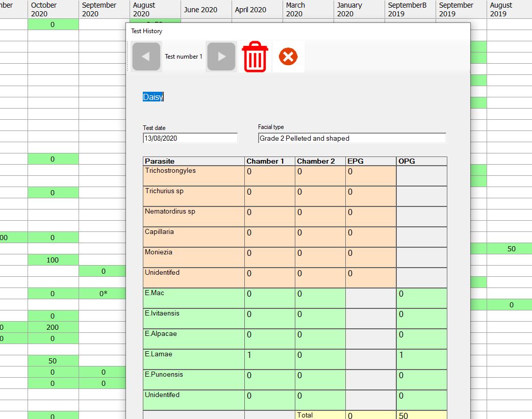532x419 pixels.
Task: Select the total OPG value 50
Action: point(421,415)
